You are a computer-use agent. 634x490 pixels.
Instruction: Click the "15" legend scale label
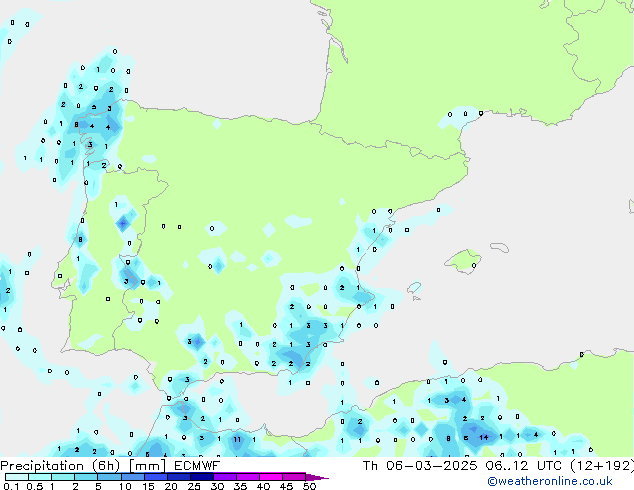148,486
